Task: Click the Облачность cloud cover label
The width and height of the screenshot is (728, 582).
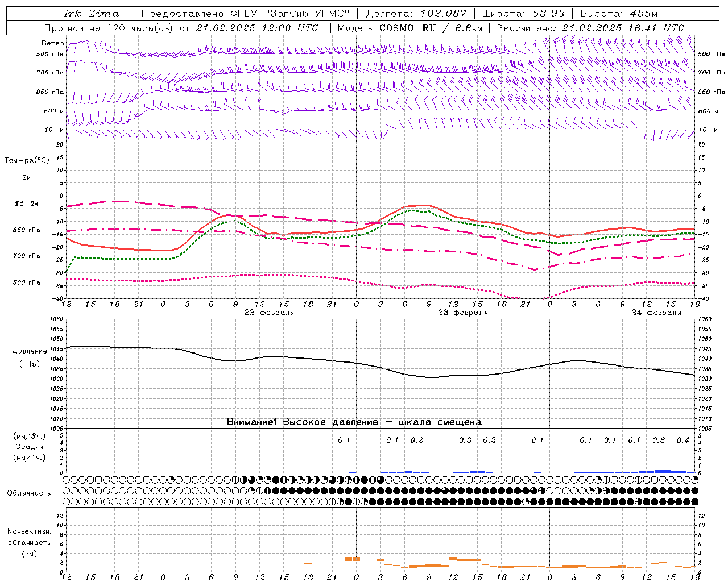Action: pos(29,493)
